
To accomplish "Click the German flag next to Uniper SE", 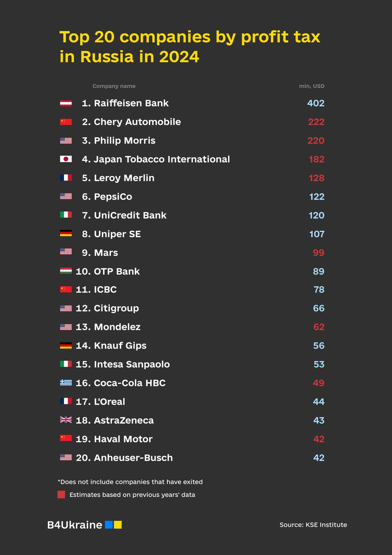I will pos(65,234).
